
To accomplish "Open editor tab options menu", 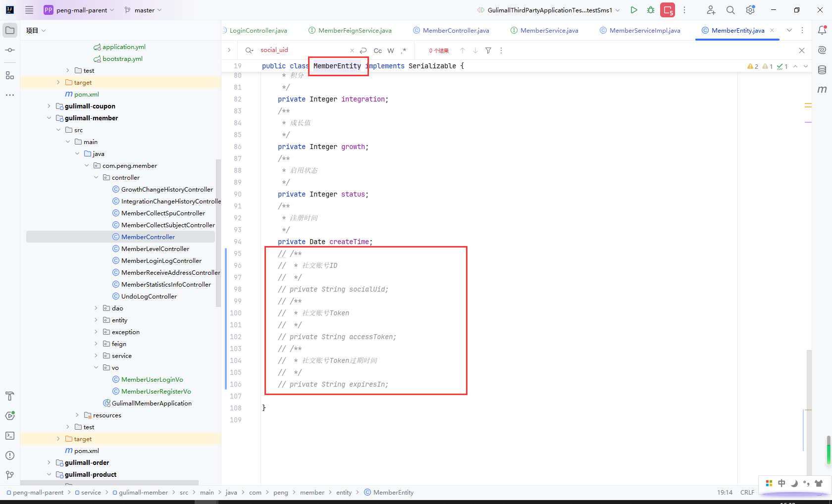I will [802, 30].
